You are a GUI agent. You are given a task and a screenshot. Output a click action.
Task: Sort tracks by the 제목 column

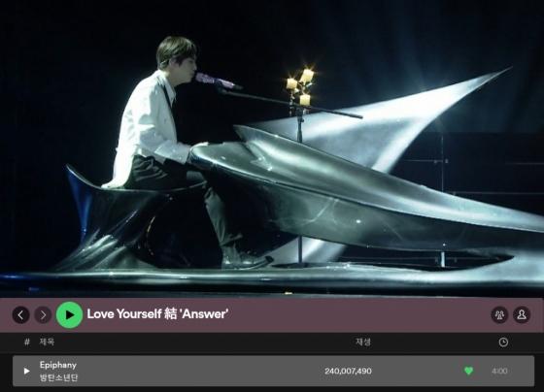[47, 343]
